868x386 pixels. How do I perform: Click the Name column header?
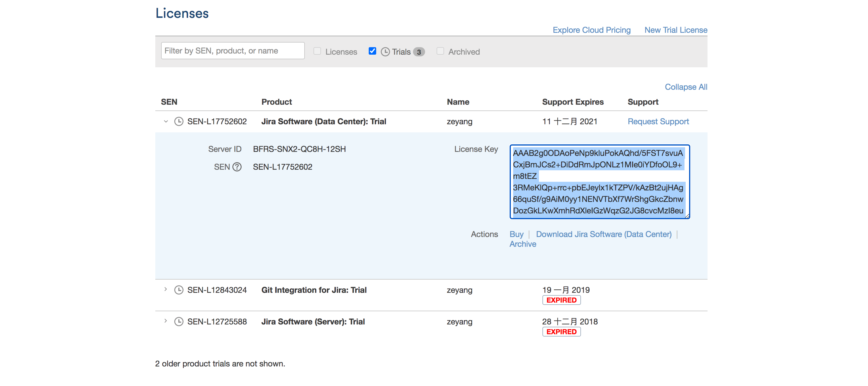click(458, 102)
